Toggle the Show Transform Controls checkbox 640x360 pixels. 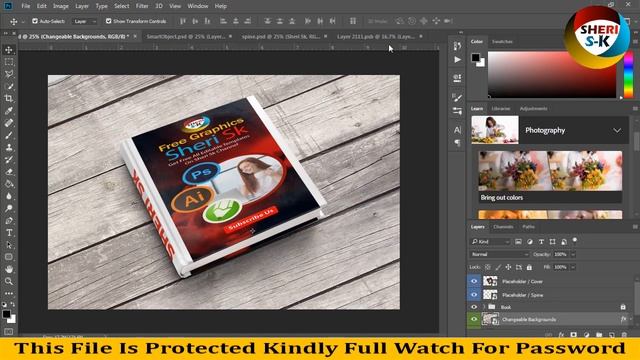pyautogui.click(x=109, y=21)
